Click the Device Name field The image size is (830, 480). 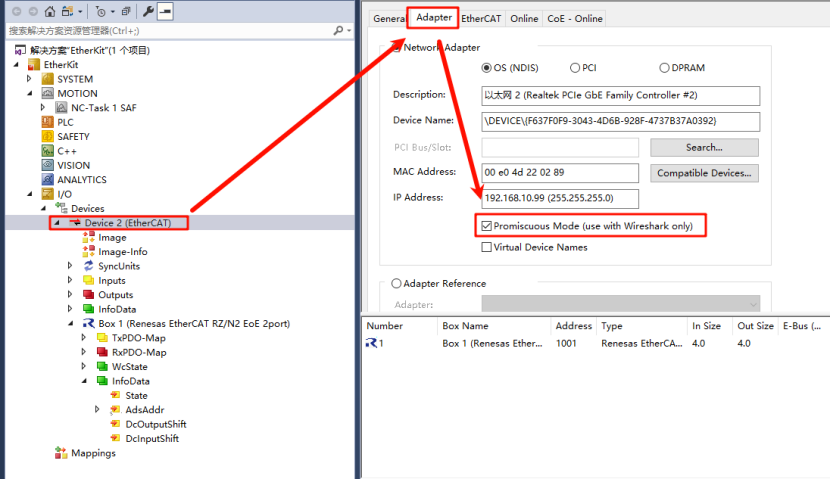[620, 121]
